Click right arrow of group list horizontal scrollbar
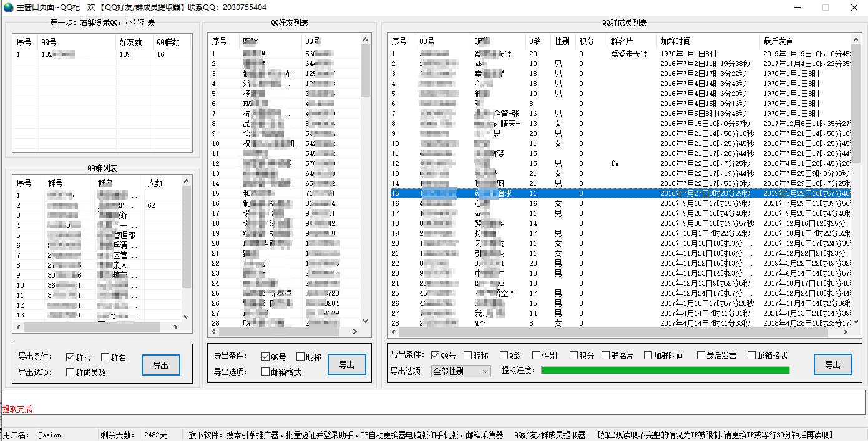Viewport: 868px width, 441px height. point(176,327)
